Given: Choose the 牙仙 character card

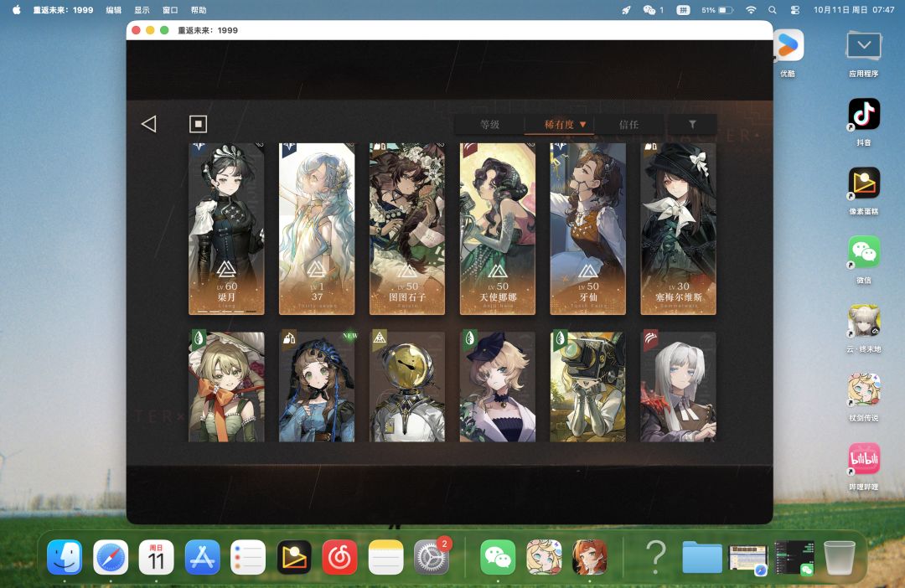Looking at the screenshot, I should click(x=587, y=229).
